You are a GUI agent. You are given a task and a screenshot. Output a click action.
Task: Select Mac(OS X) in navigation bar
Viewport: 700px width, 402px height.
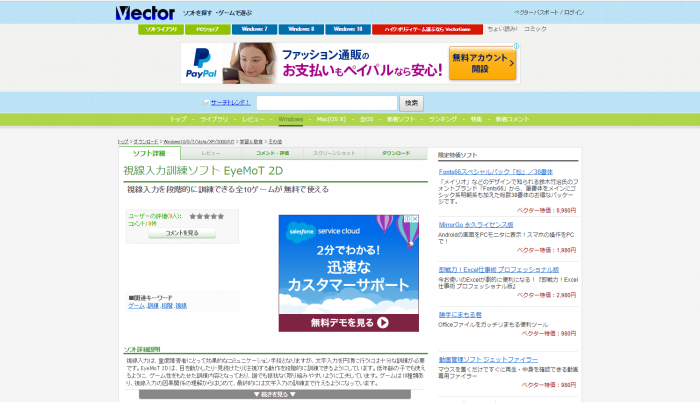[x=331, y=119]
